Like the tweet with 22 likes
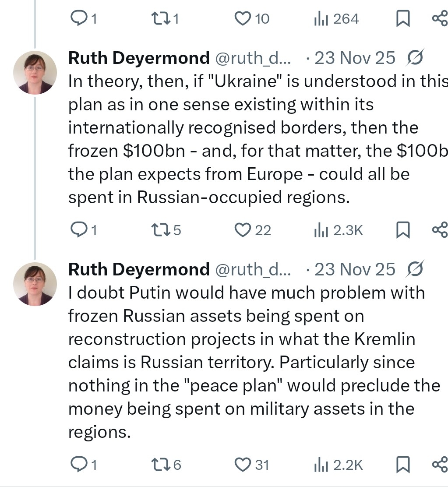This screenshot has width=448, height=490. [x=242, y=230]
